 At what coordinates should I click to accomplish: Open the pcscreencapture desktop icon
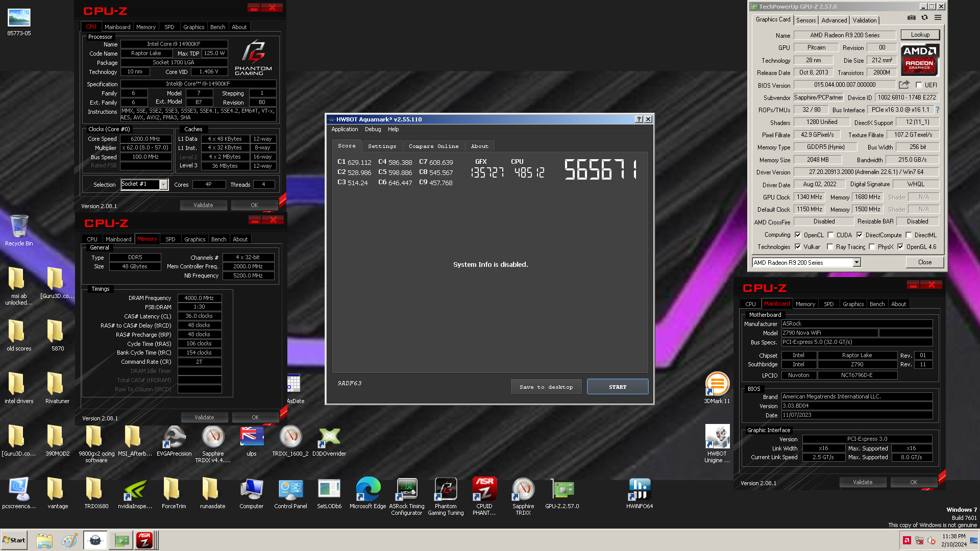19,493
